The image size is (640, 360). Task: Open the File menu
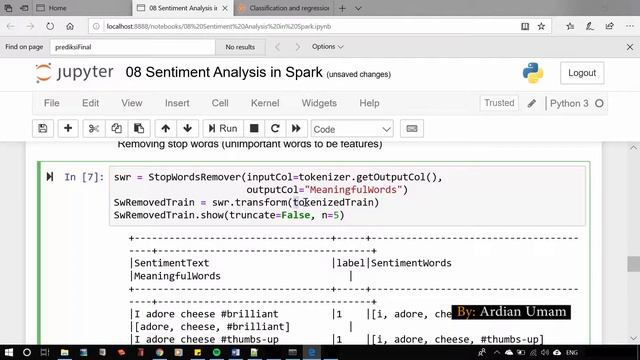tap(51, 103)
